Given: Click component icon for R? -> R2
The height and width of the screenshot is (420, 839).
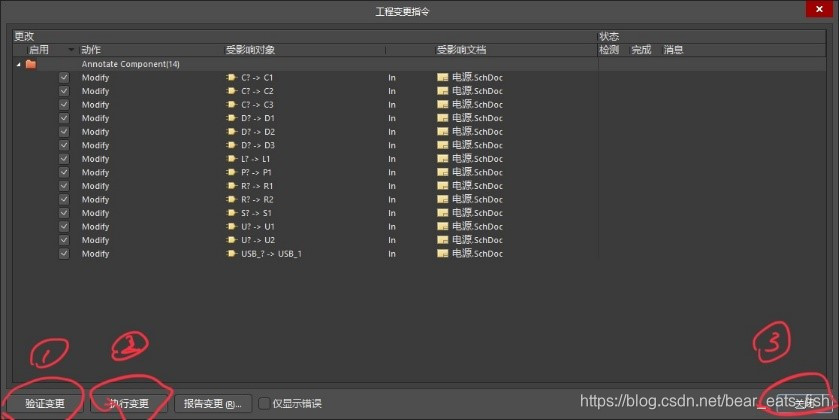Looking at the screenshot, I should (x=231, y=200).
